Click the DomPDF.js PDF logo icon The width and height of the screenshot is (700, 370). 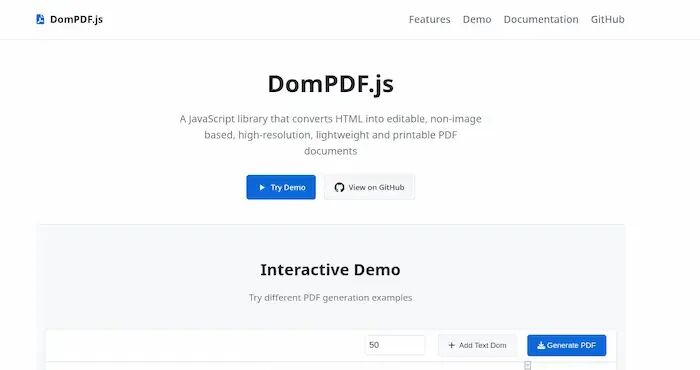pyautogui.click(x=40, y=19)
